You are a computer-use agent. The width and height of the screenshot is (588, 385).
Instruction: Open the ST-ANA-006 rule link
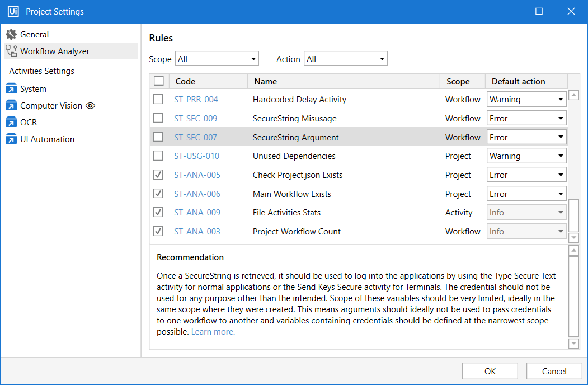[x=197, y=194]
